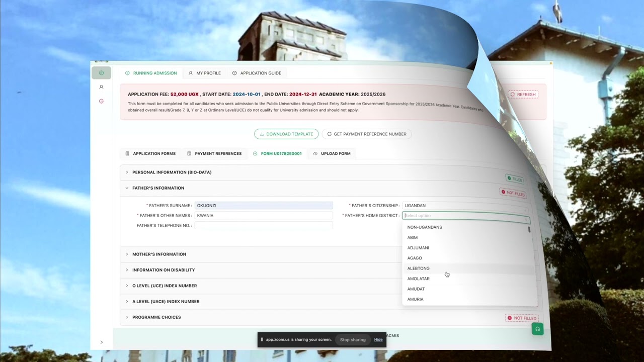This screenshot has height=362, width=644.
Task: Click NOT FILLED badge on Father's Information
Action: pos(513,193)
